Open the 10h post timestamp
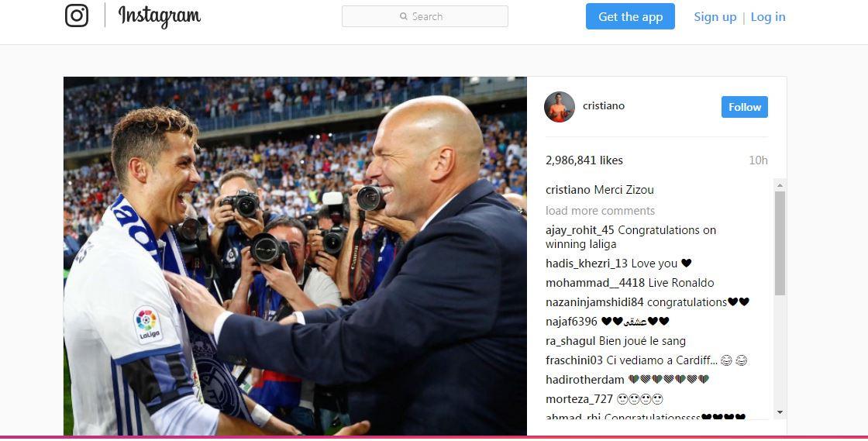Viewport: 868px width, 441px height. (758, 160)
